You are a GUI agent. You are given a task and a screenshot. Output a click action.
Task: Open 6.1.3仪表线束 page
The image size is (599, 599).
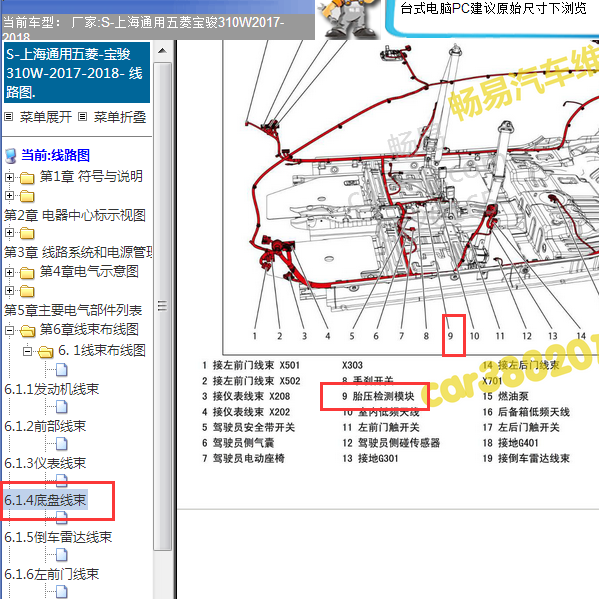(x=45, y=463)
